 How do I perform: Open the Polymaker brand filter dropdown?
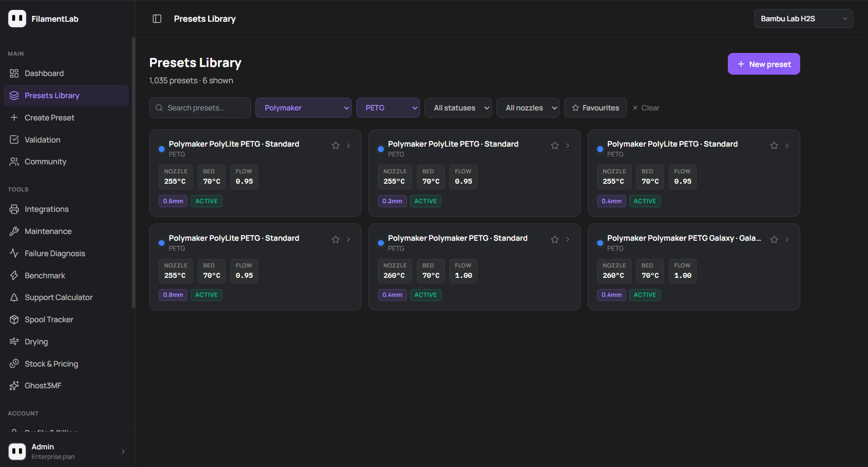click(303, 108)
